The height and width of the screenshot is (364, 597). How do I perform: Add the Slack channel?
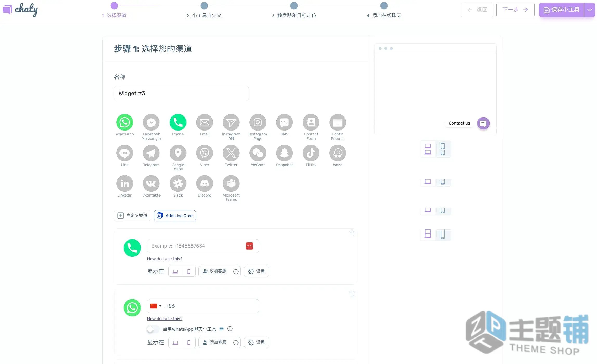178,183
